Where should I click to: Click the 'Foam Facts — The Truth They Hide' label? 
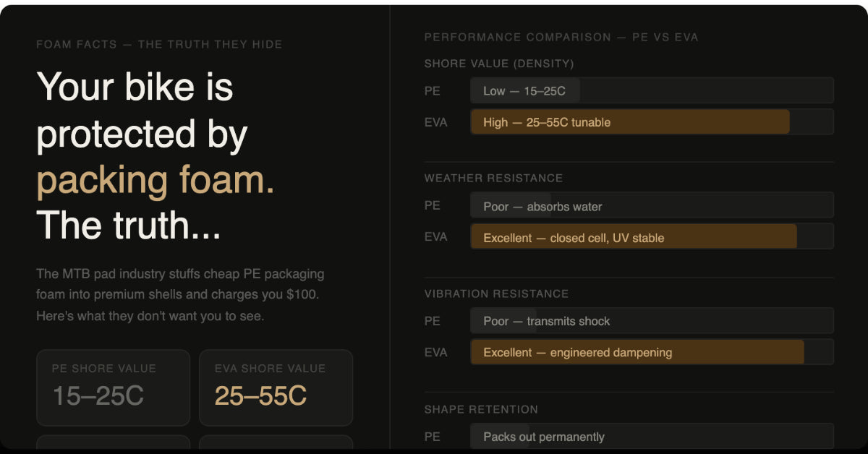pyautogui.click(x=159, y=44)
